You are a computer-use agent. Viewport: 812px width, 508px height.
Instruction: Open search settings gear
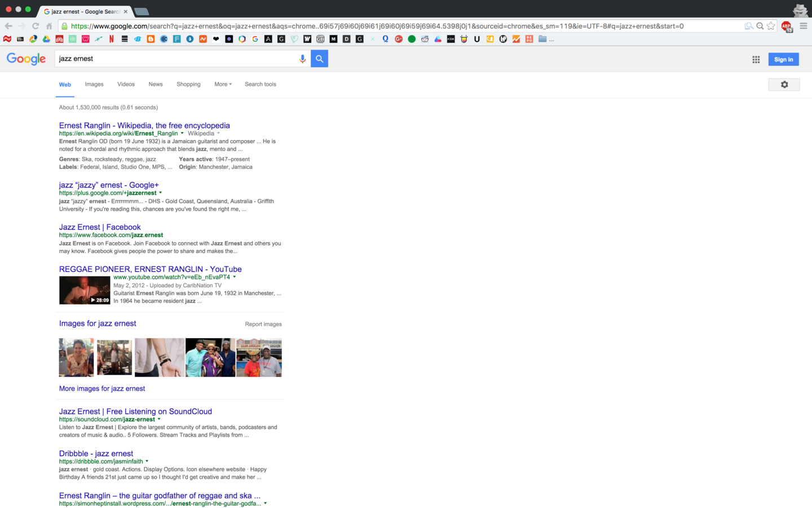[784, 84]
